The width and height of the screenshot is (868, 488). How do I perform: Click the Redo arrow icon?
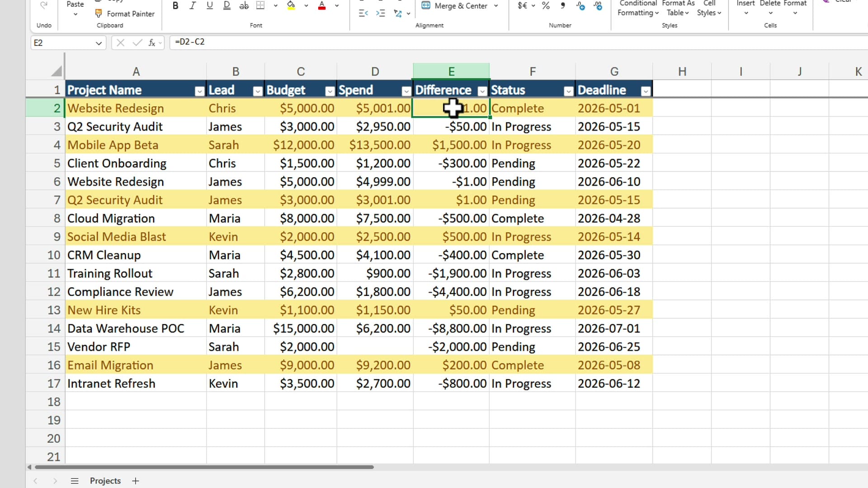44,5
